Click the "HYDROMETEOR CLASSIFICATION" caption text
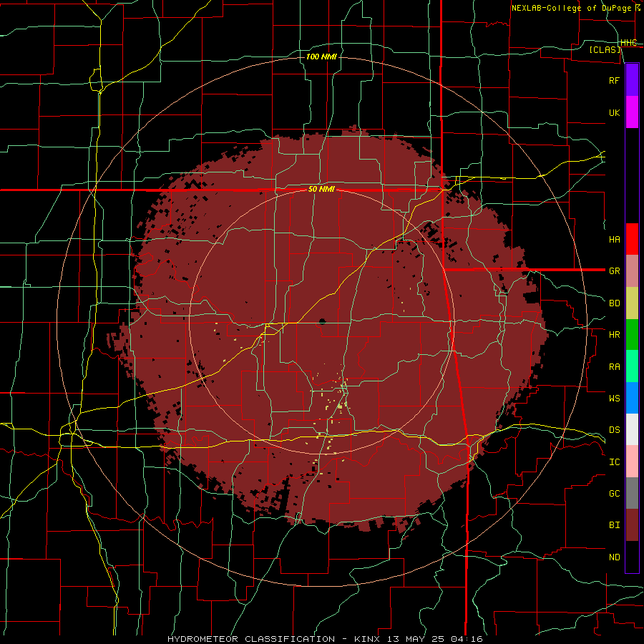 tap(251, 639)
